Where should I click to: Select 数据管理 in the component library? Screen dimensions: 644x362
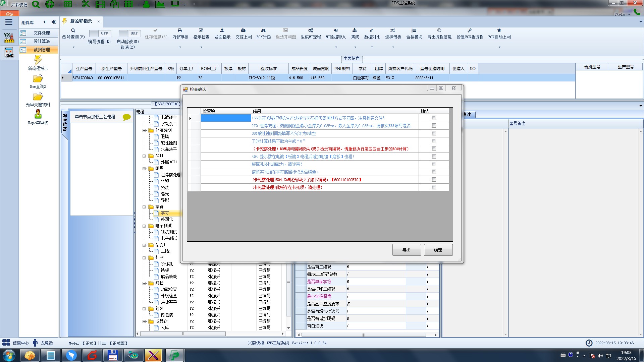[42, 50]
